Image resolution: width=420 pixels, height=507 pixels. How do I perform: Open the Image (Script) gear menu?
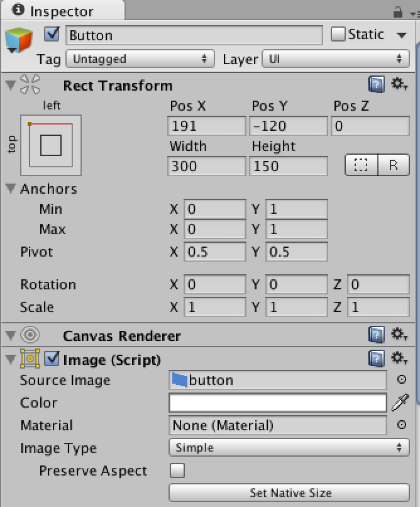click(399, 359)
